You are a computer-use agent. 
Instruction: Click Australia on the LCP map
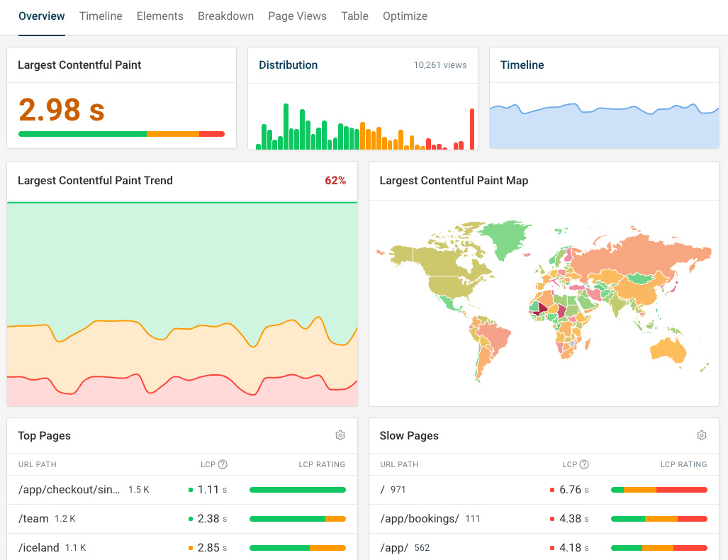click(x=668, y=351)
